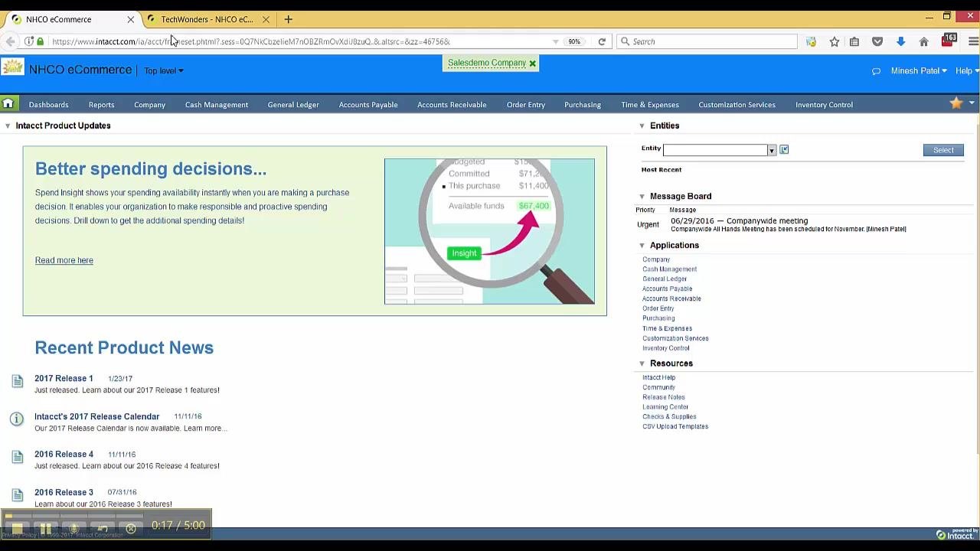Collapse the Message Board section
The image size is (980, 551).
(x=642, y=197)
